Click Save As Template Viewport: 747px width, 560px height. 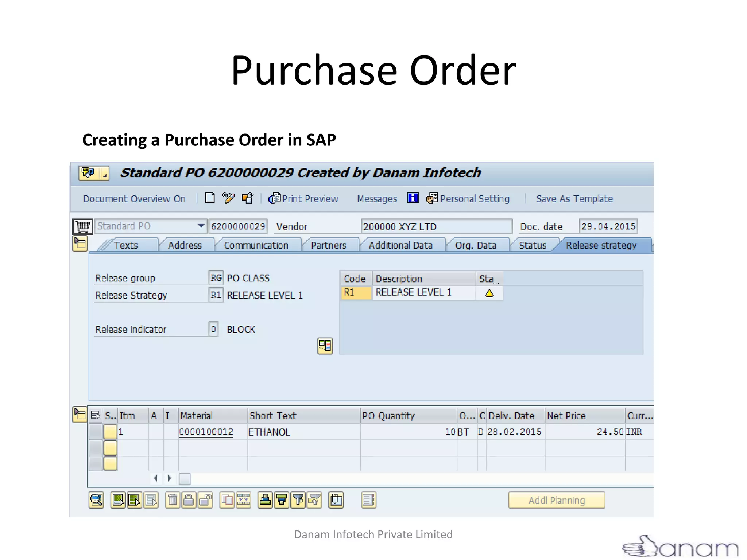574,199
